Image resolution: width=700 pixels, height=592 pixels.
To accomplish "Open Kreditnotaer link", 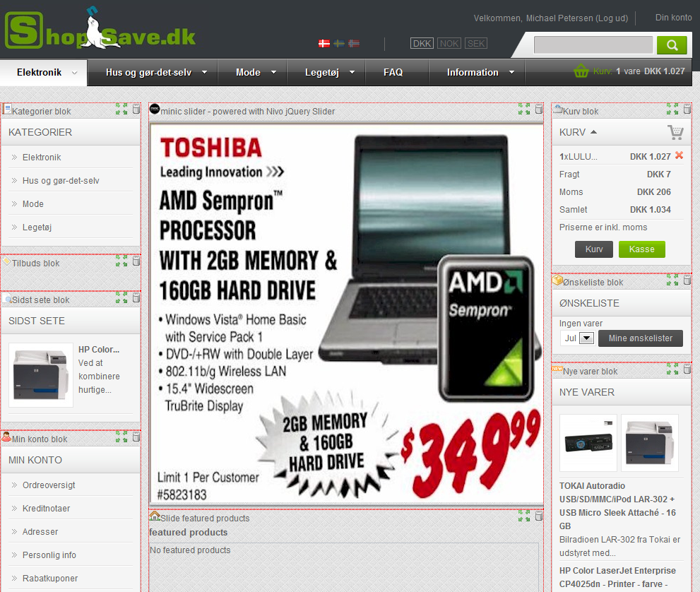I will [46, 508].
